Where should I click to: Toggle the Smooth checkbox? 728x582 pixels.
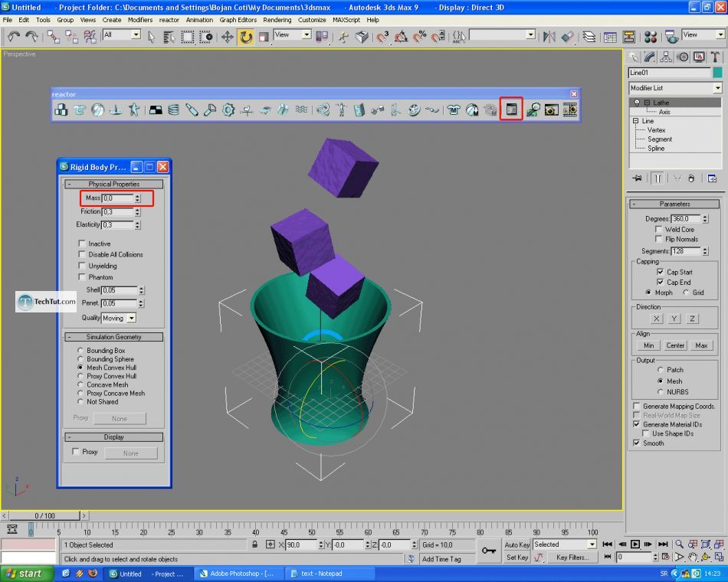tap(637, 443)
